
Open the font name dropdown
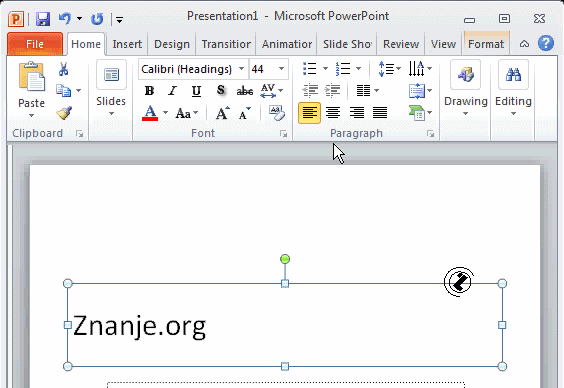(x=241, y=69)
